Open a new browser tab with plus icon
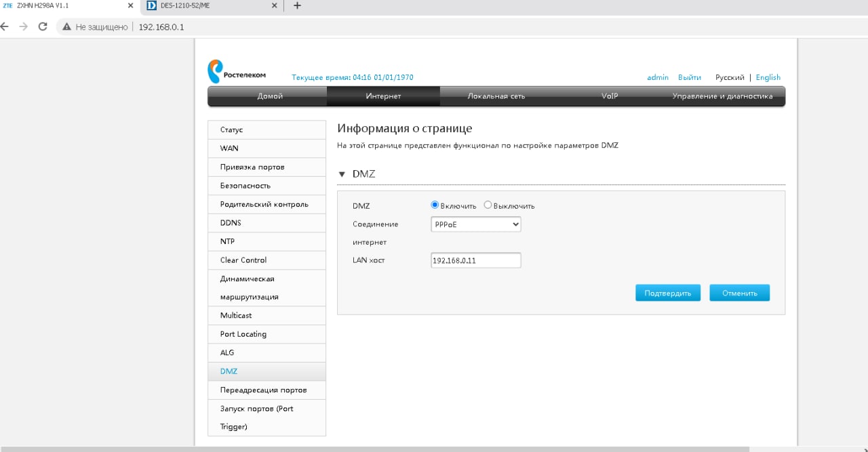The width and height of the screenshot is (868, 452). click(x=297, y=5)
